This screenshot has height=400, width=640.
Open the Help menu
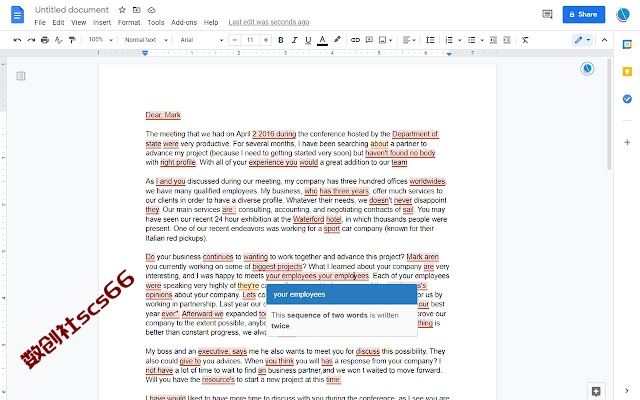(211, 22)
